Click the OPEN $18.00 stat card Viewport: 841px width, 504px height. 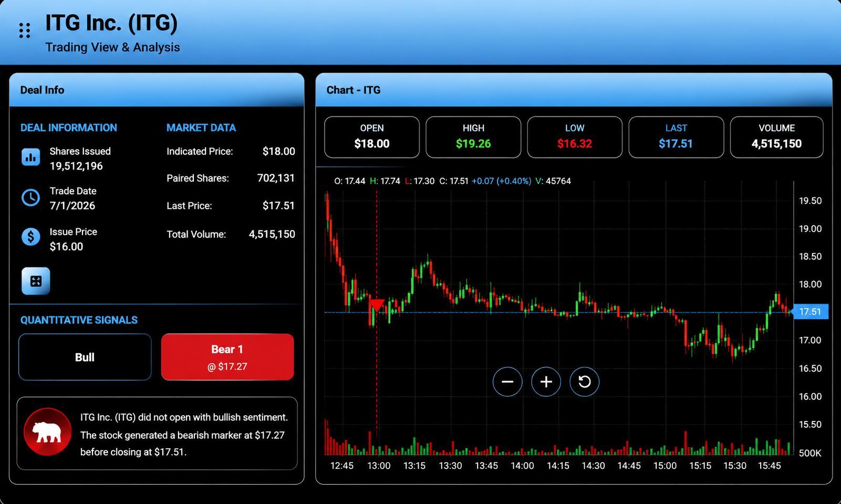click(x=372, y=137)
